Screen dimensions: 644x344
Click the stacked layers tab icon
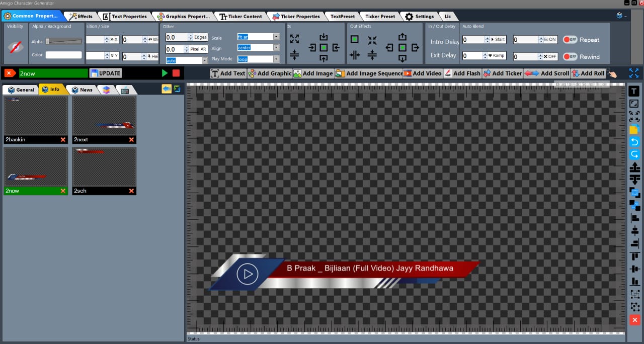point(106,90)
